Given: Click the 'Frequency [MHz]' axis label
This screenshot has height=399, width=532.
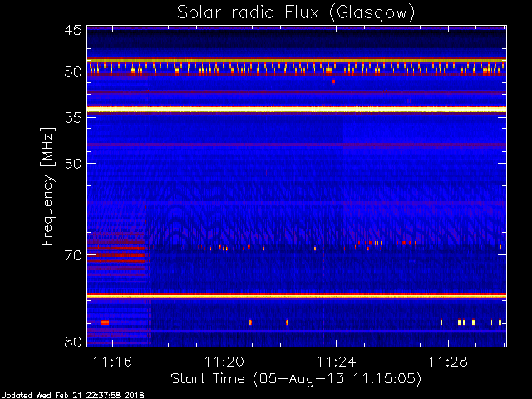Looking at the screenshot, I should coord(47,186).
